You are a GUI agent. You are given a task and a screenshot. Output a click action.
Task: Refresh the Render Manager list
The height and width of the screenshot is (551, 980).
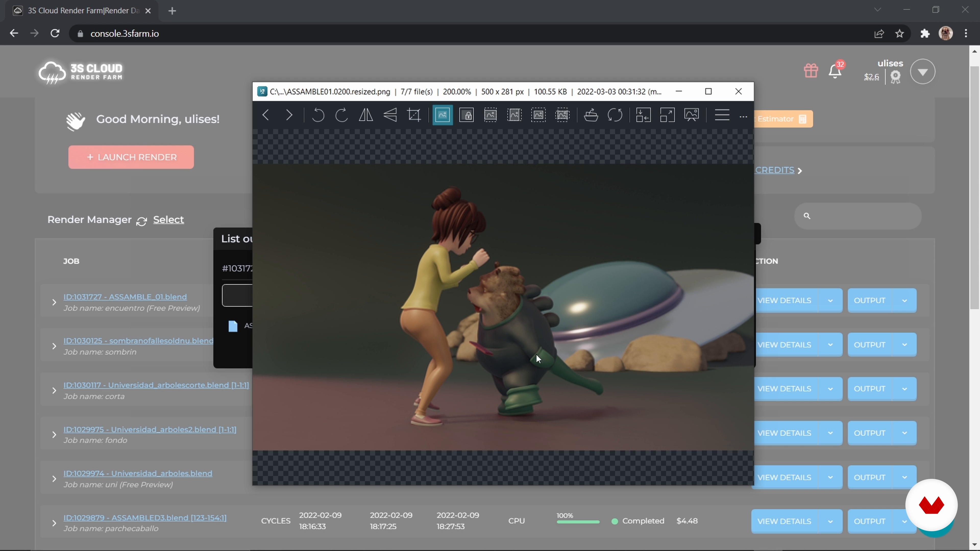pyautogui.click(x=142, y=221)
